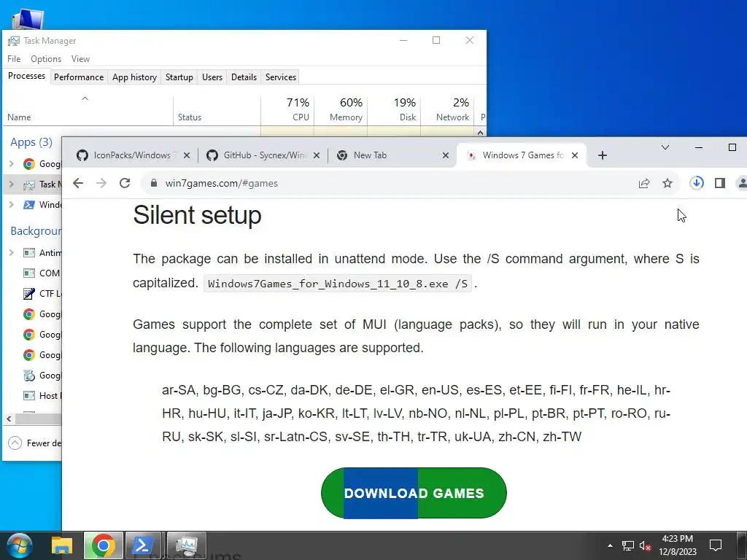Expand the Google Chrome app row
The height and width of the screenshot is (560, 747).
coord(12,164)
